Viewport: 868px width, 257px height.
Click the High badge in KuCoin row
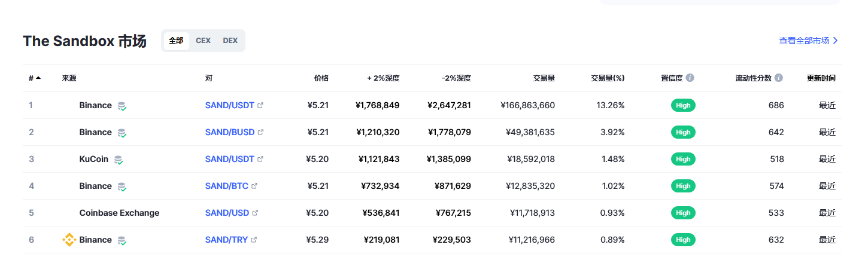coord(683,159)
